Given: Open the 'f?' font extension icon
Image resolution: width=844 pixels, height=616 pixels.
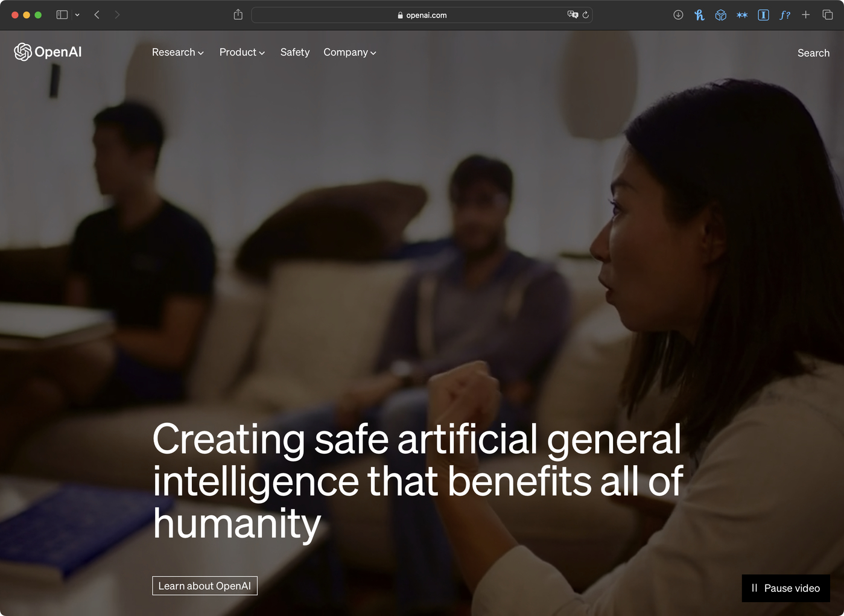Looking at the screenshot, I should point(785,14).
